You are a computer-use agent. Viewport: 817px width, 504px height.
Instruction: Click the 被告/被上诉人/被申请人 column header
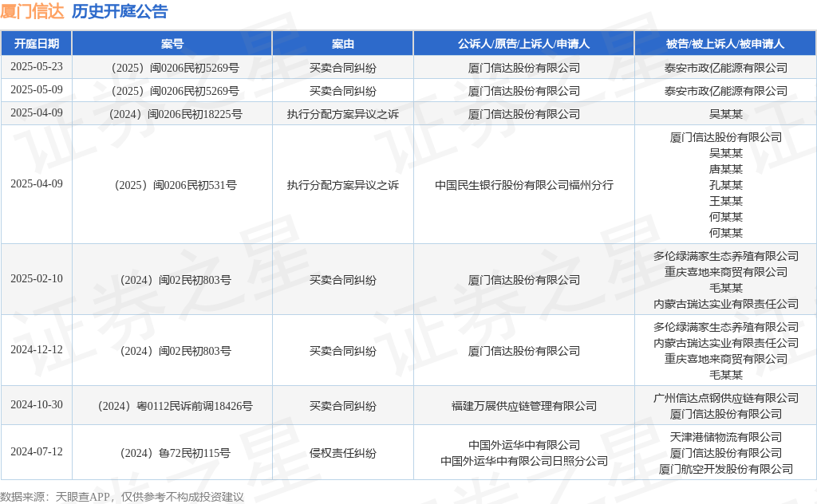pos(725,44)
